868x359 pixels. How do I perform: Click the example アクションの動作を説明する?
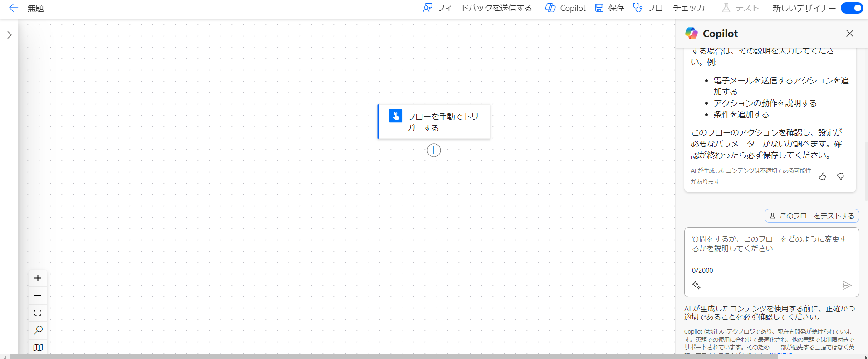click(x=765, y=103)
